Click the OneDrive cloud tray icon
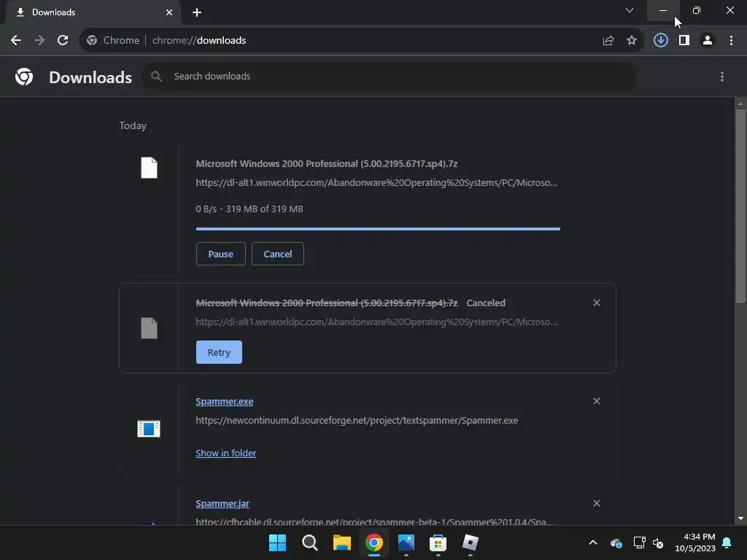 [616, 542]
